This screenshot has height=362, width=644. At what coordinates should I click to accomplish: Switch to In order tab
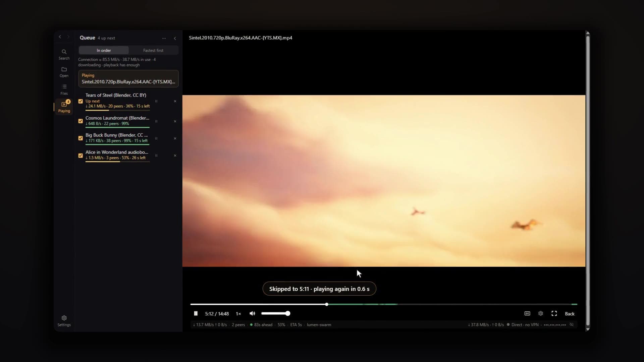point(104,50)
